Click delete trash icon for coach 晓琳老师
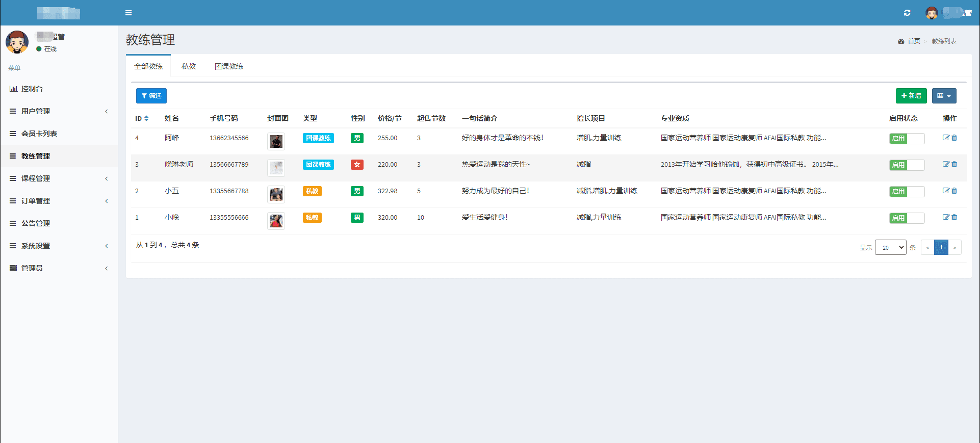 tap(955, 164)
